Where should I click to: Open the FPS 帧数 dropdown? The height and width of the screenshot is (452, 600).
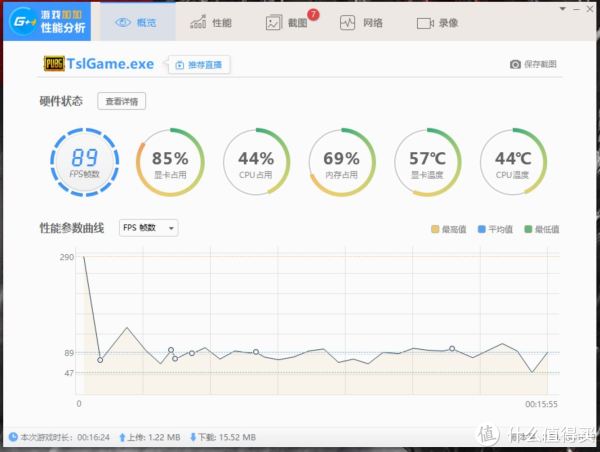(x=148, y=228)
